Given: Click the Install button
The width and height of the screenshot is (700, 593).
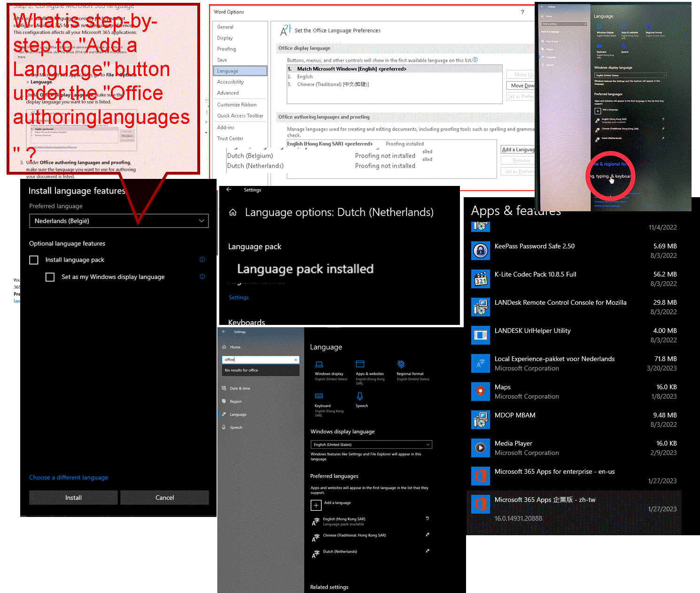Looking at the screenshot, I should pos(73,498).
